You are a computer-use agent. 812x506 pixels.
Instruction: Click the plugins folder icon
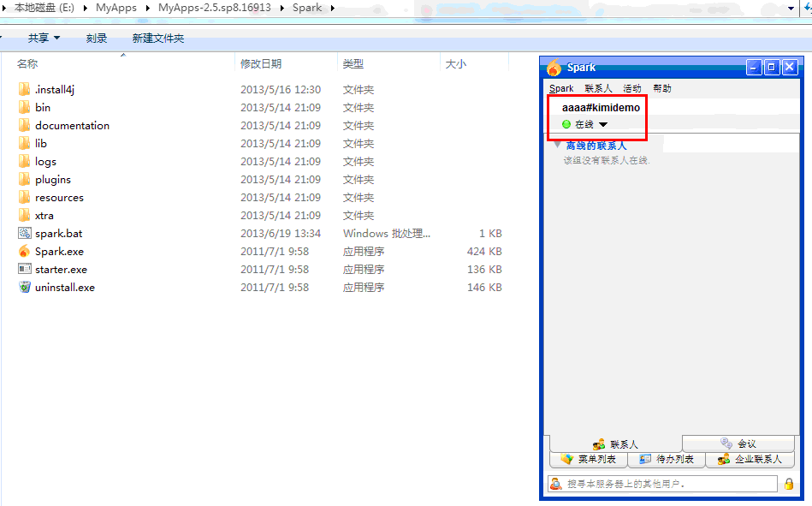coord(24,180)
